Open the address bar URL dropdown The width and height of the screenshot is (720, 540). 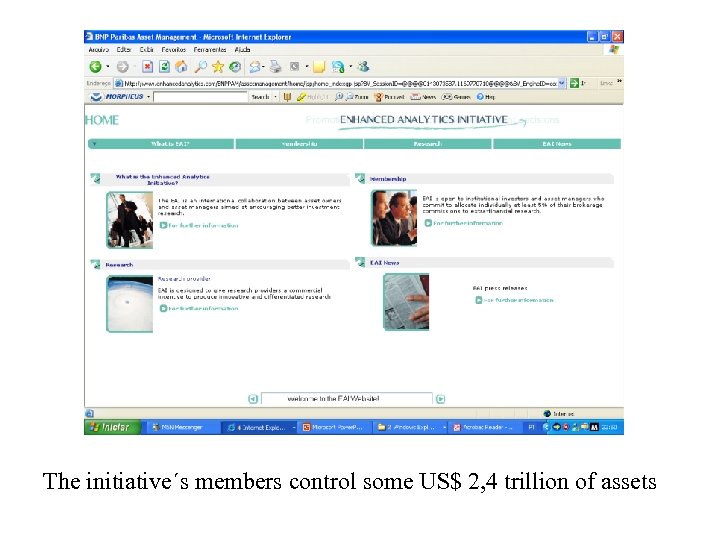(562, 84)
